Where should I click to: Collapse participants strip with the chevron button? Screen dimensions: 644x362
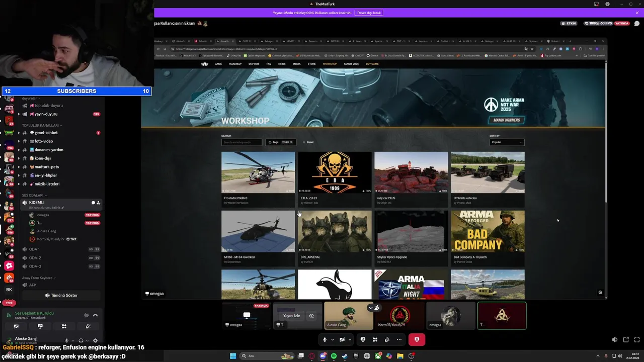click(x=371, y=308)
